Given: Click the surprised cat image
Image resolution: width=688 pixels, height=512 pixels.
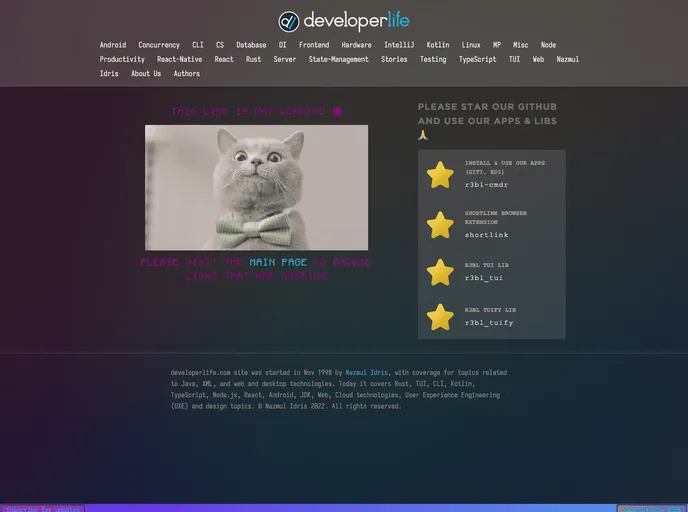Looking at the screenshot, I should coord(256,187).
